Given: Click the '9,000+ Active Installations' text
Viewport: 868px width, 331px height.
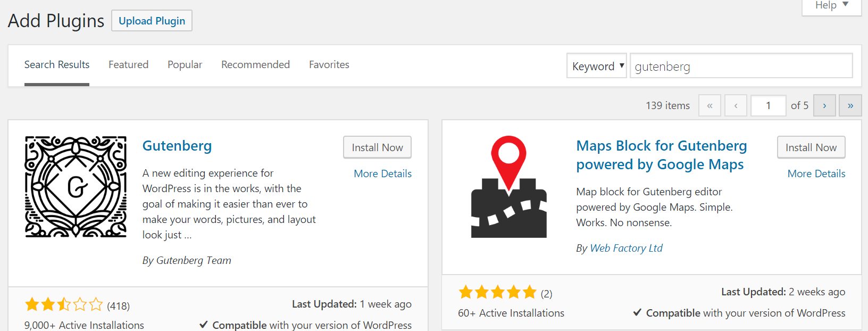Looking at the screenshot, I should pos(84,325).
